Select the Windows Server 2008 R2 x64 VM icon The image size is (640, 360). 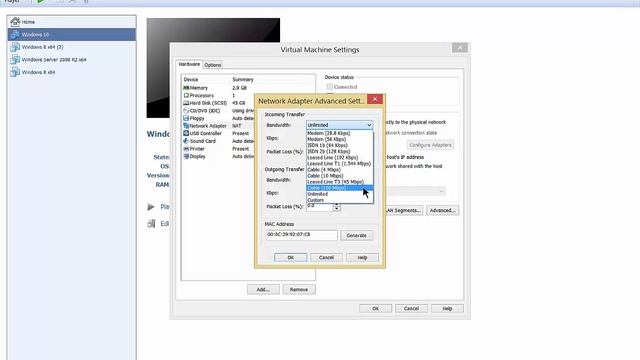pos(15,60)
